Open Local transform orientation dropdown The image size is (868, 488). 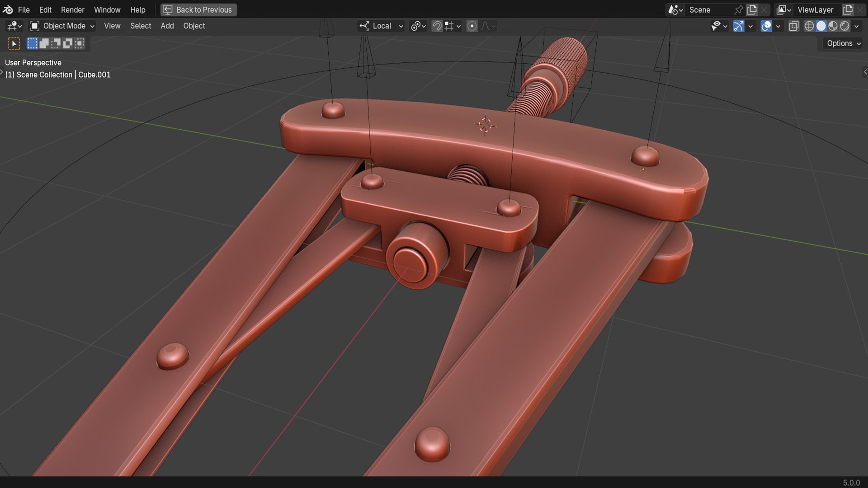coord(381,26)
